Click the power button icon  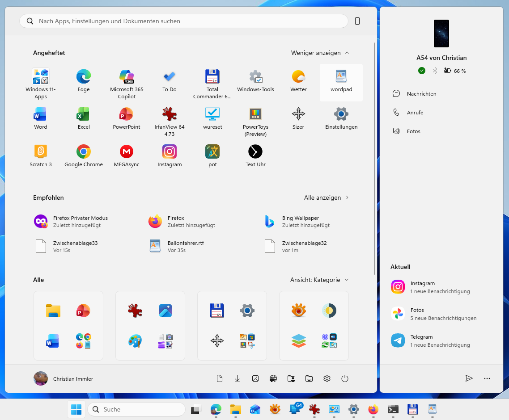point(344,378)
